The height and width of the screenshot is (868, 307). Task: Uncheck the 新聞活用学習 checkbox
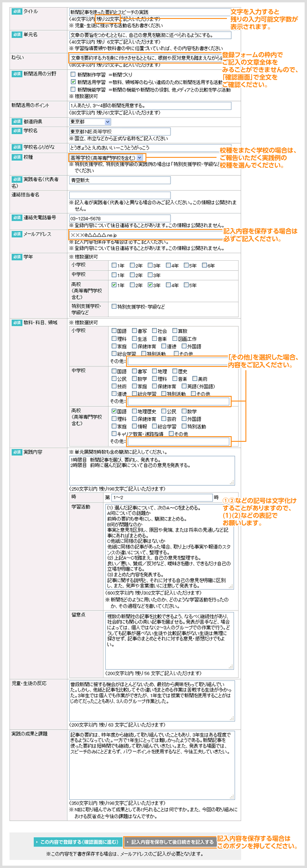73,82
